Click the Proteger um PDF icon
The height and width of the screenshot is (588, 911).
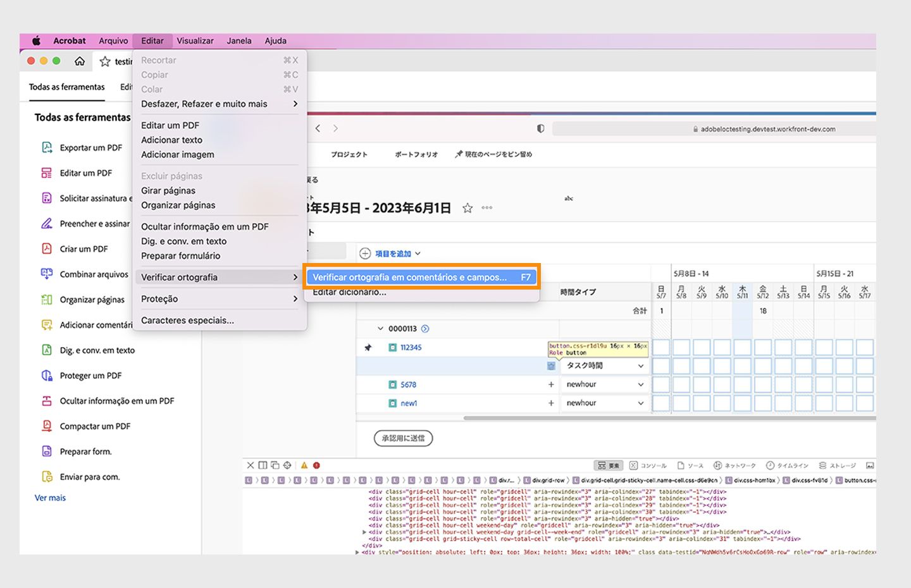[x=47, y=376]
